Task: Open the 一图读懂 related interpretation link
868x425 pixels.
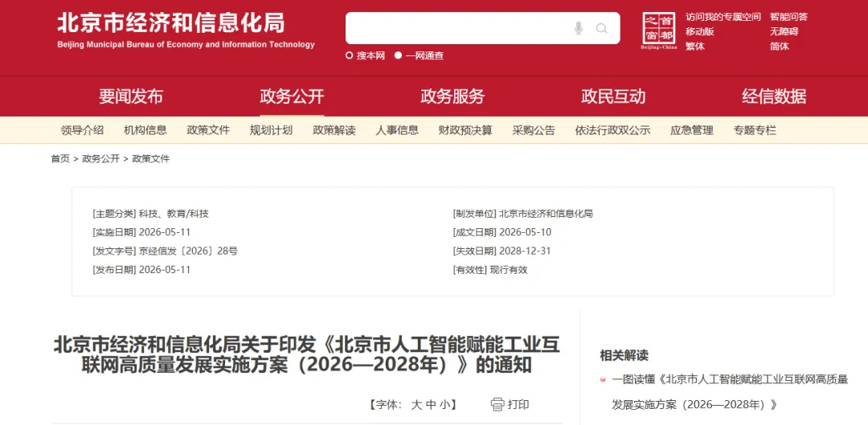Action: tap(730, 392)
